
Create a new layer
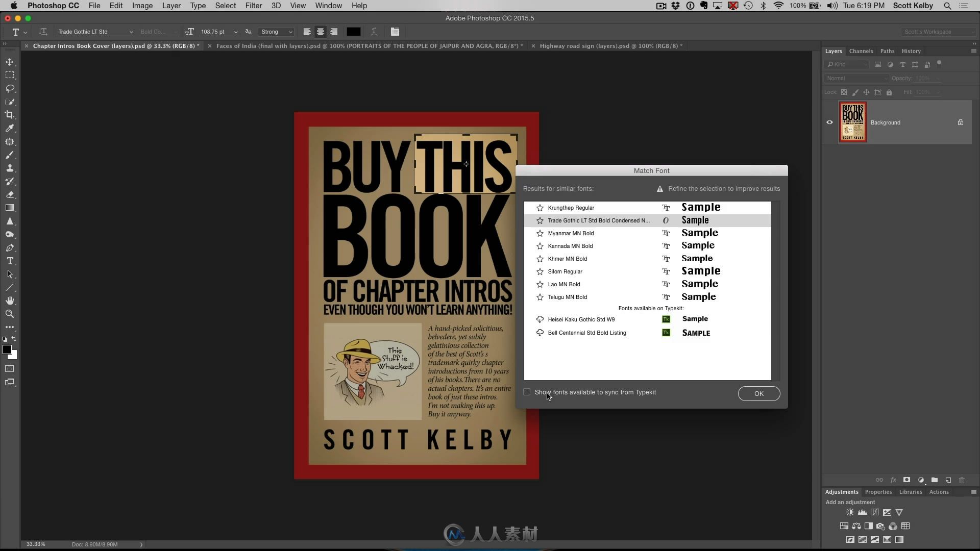tap(948, 480)
